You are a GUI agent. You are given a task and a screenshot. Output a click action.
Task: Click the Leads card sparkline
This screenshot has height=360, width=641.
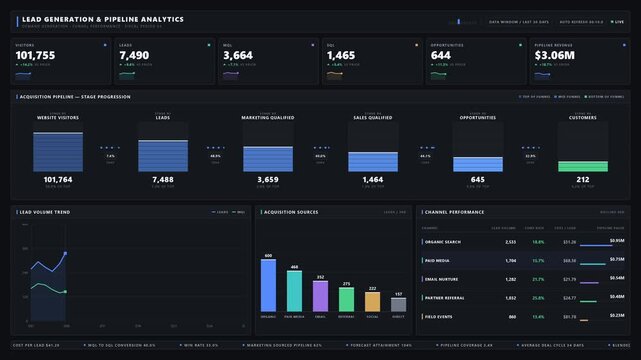127,75
